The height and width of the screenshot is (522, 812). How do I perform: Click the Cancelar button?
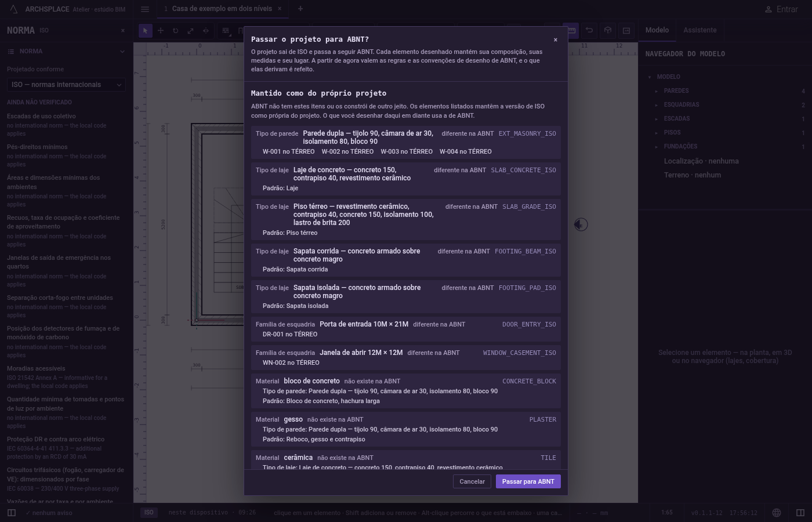472,481
